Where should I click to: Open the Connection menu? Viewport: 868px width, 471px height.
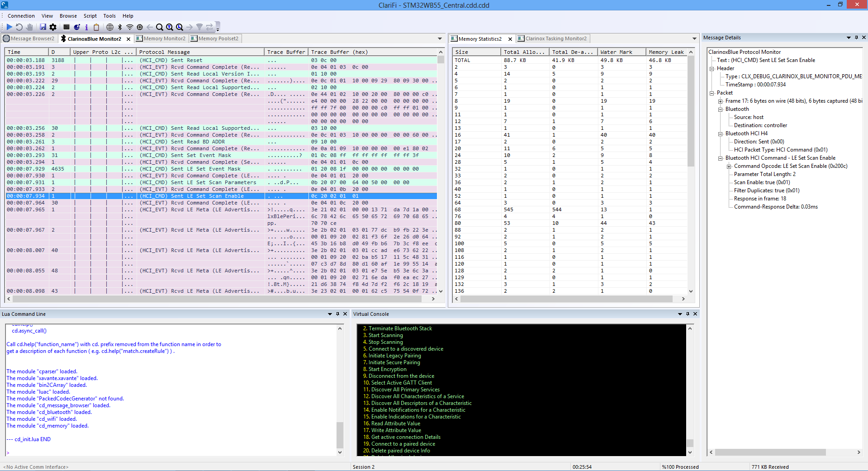[21, 15]
